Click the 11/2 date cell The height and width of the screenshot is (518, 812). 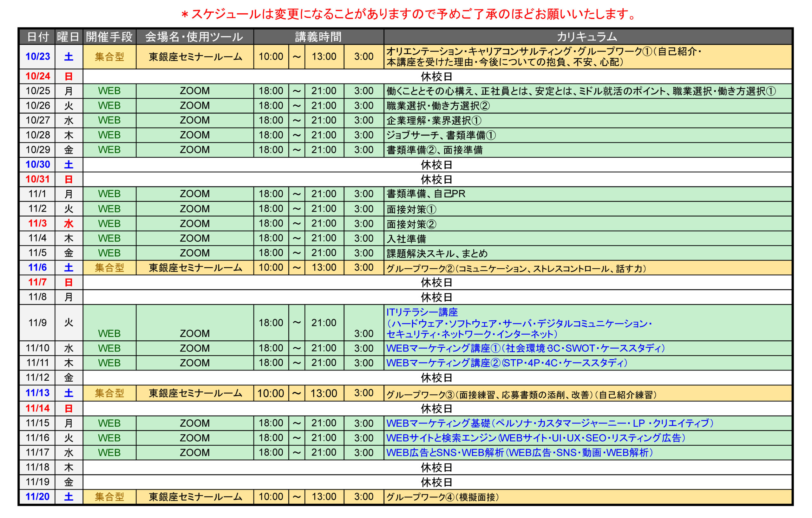coord(37,209)
